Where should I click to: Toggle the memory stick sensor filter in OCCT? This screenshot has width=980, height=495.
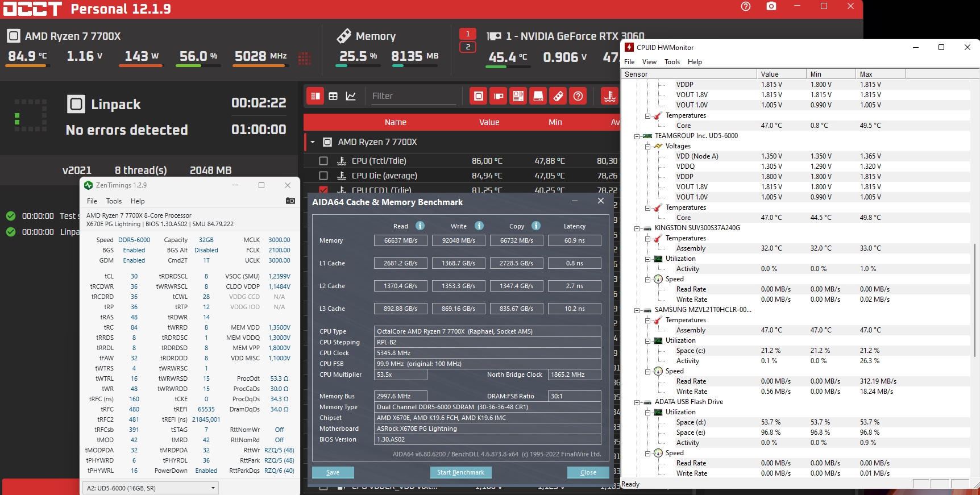[558, 96]
